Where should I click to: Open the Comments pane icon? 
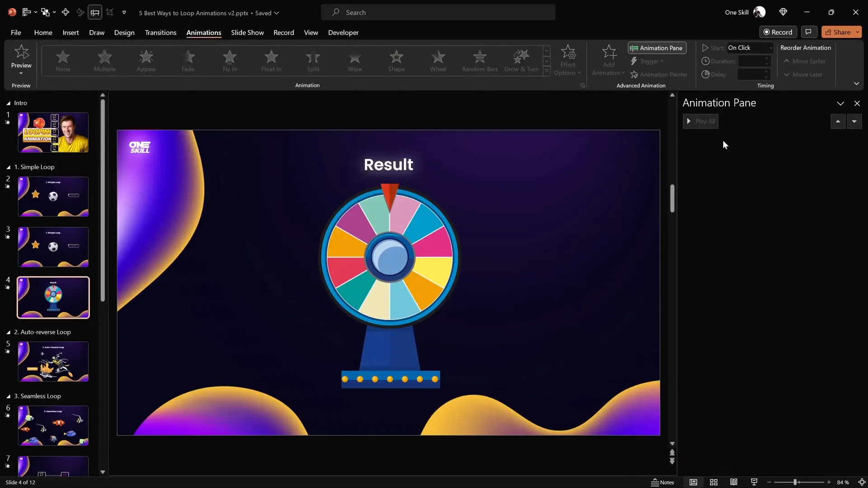tap(808, 32)
